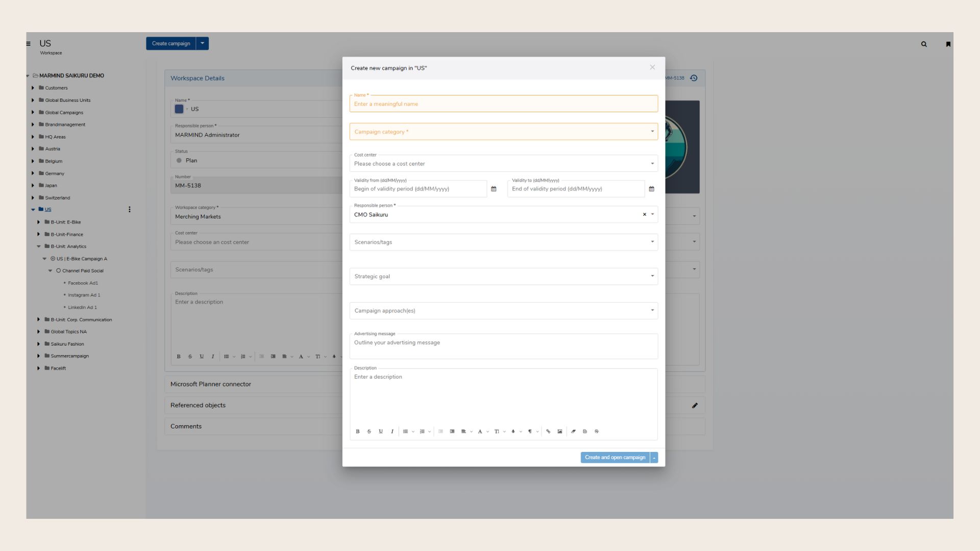Click the campaign Name input field
980x551 pixels.
click(x=503, y=104)
